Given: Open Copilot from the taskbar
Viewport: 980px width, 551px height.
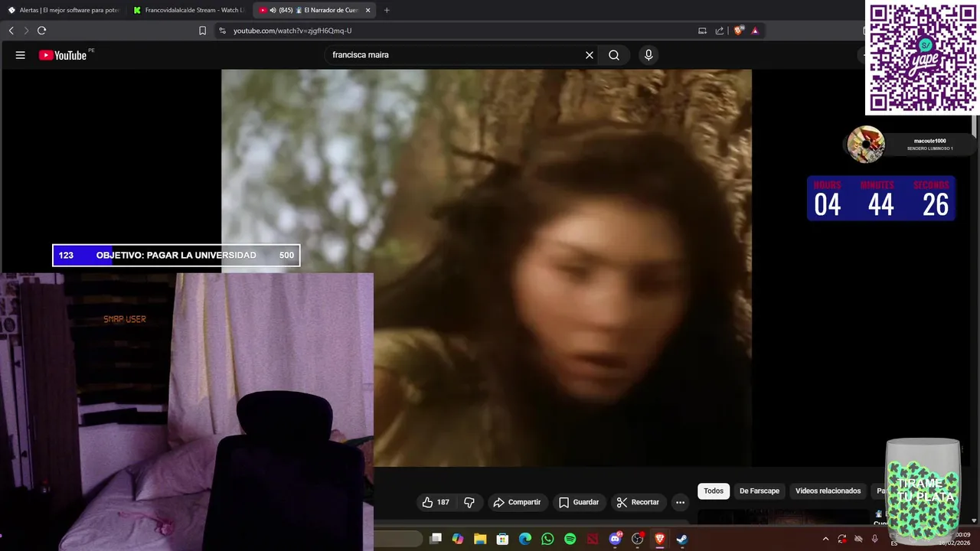Looking at the screenshot, I should pyautogui.click(x=458, y=539).
